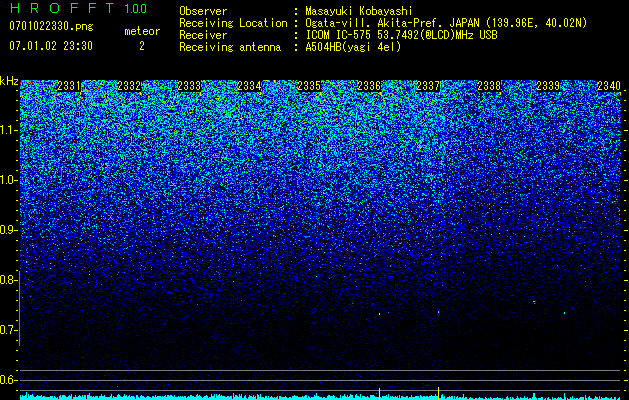Screen dimensions: 629x400
Task: Click the yellow detection spike under 2337
Action: click(438, 392)
